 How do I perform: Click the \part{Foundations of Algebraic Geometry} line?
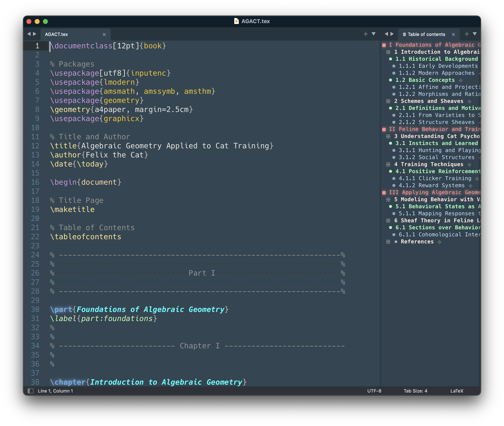[x=139, y=309]
